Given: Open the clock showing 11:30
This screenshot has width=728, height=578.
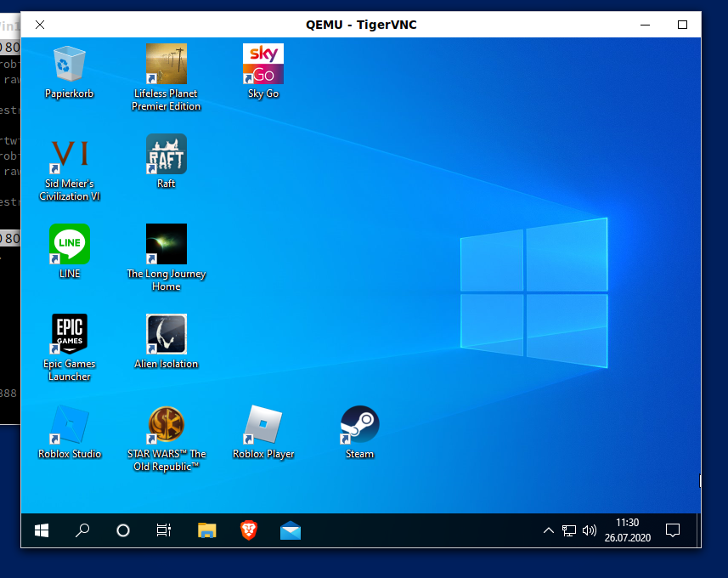Looking at the screenshot, I should [627, 530].
